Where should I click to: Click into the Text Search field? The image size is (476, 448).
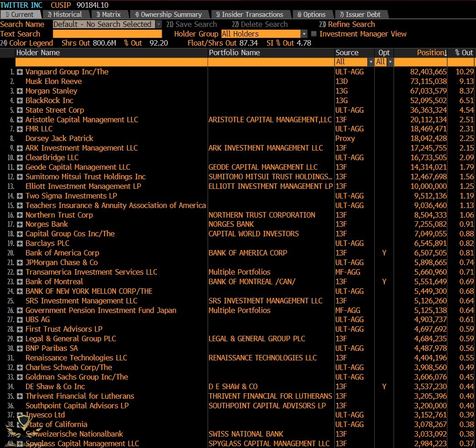tap(107, 34)
